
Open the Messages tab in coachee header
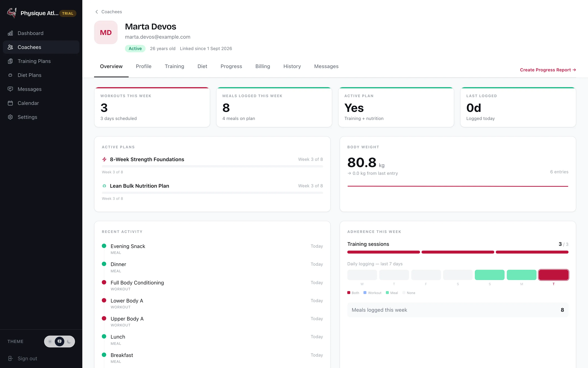[x=326, y=66]
